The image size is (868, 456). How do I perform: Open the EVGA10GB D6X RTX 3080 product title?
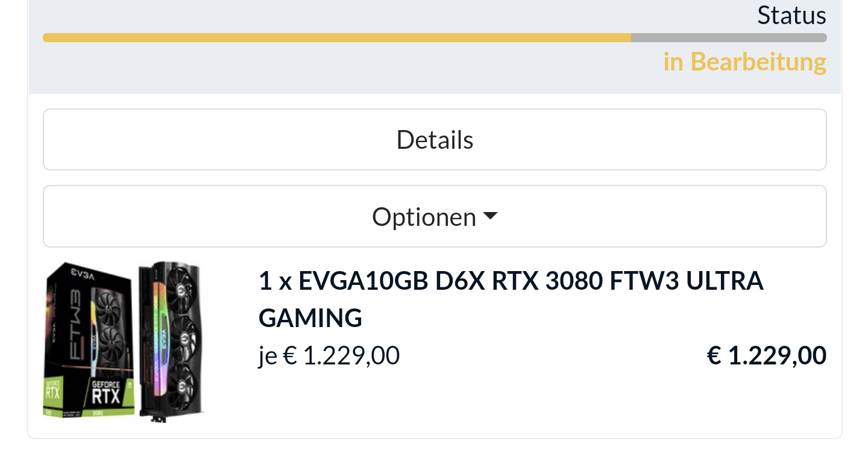[511, 281]
